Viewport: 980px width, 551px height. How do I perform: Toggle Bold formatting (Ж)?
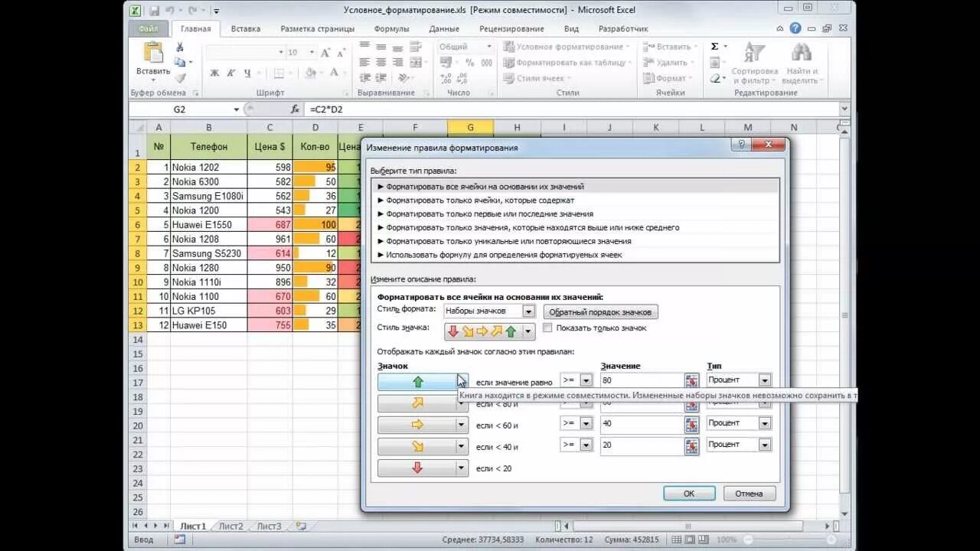[x=214, y=73]
